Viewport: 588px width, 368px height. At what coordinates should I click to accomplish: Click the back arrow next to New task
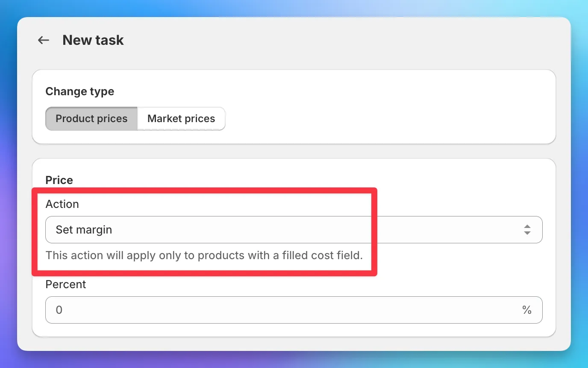tap(43, 40)
